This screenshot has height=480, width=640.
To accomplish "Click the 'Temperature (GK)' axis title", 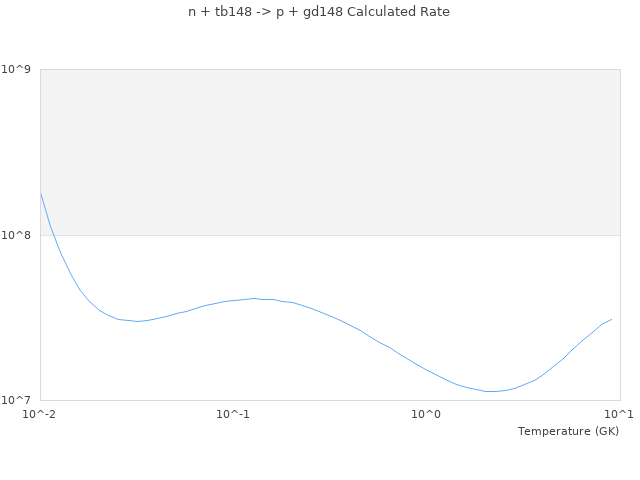I will [x=568, y=431].
